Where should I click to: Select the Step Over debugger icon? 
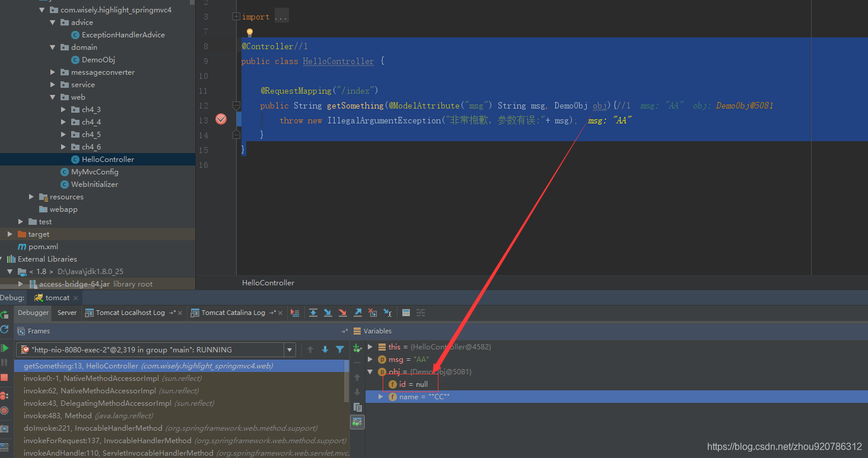(x=313, y=313)
